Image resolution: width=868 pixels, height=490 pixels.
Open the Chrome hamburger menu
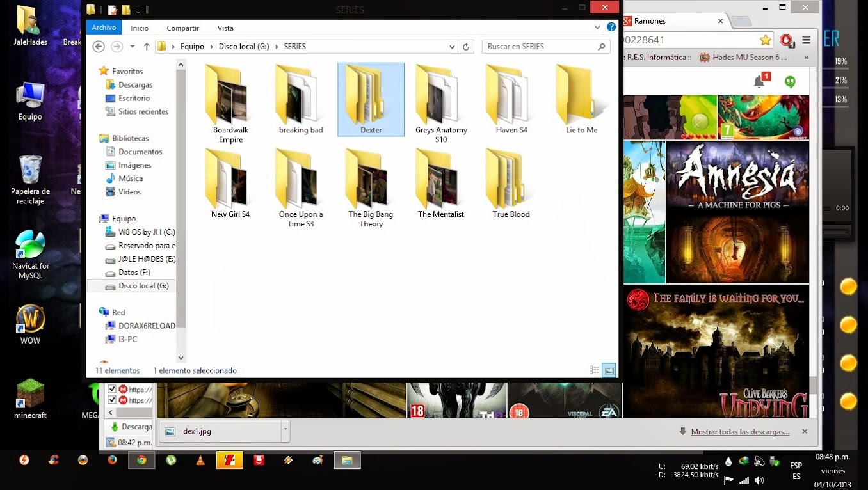coord(807,40)
